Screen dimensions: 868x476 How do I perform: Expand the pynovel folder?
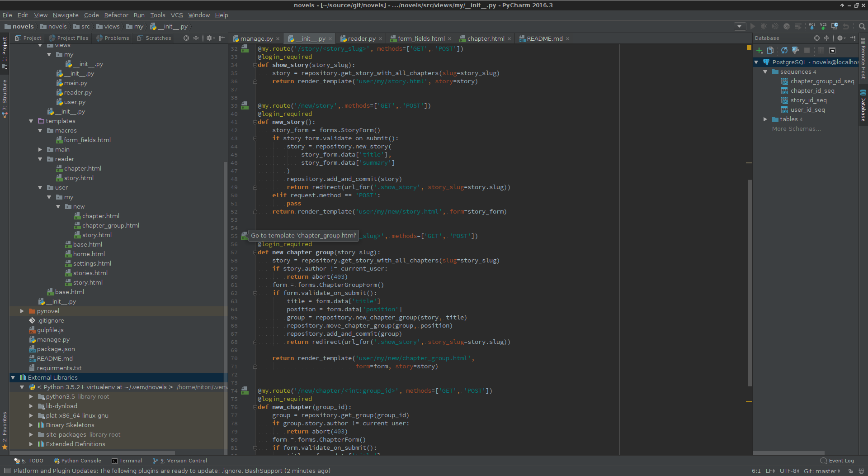click(22, 311)
